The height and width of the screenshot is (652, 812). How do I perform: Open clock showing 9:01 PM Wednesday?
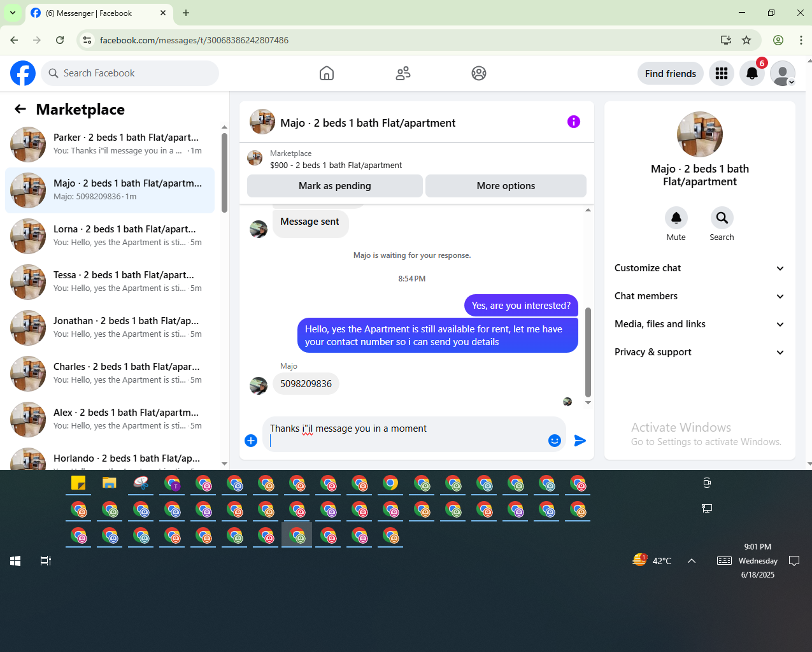(758, 560)
